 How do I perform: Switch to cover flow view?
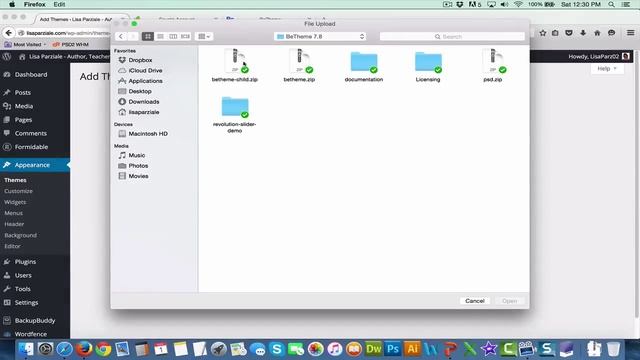click(x=185, y=36)
